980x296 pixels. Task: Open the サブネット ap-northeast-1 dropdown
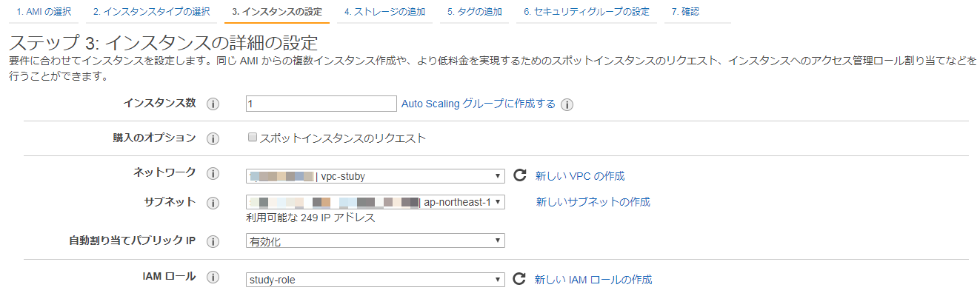pos(375,202)
